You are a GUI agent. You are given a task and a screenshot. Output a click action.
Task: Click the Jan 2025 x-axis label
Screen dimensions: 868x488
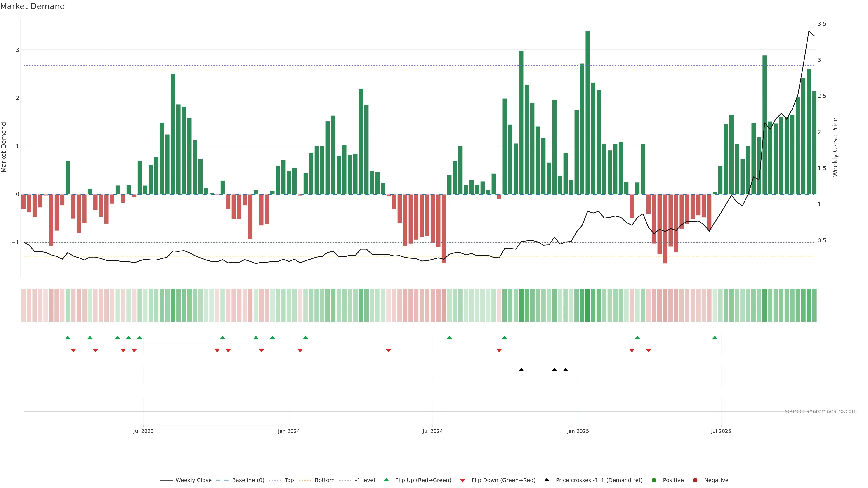tap(578, 431)
